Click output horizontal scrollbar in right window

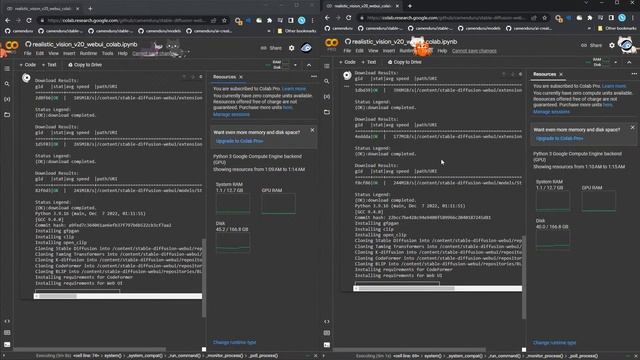point(438,288)
